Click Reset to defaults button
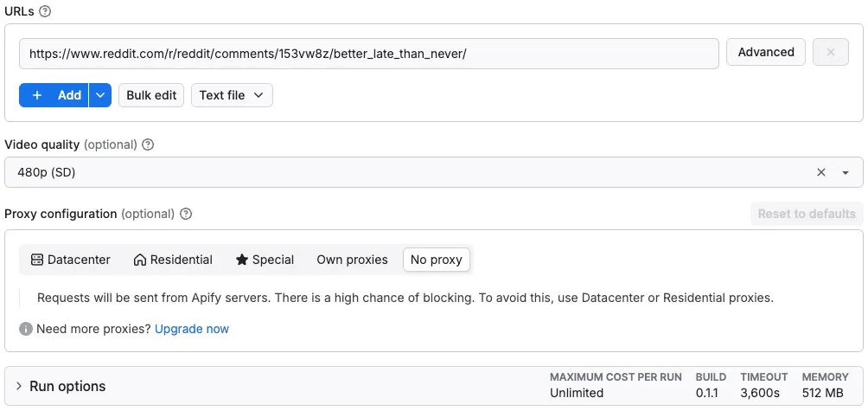The height and width of the screenshot is (411, 868). pos(807,214)
